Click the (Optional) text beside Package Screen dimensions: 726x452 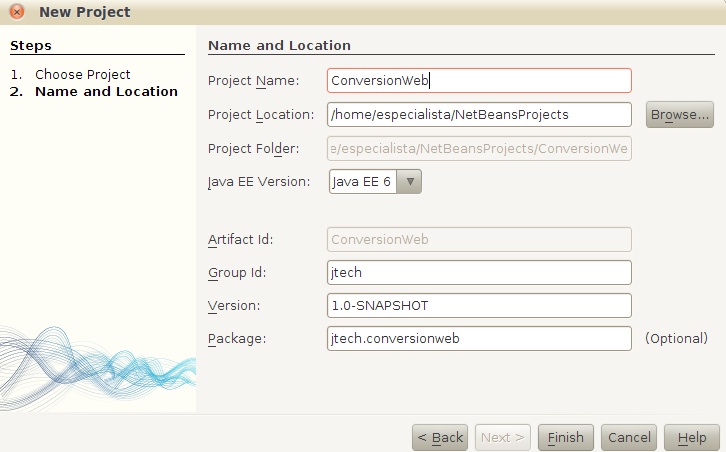(x=676, y=339)
